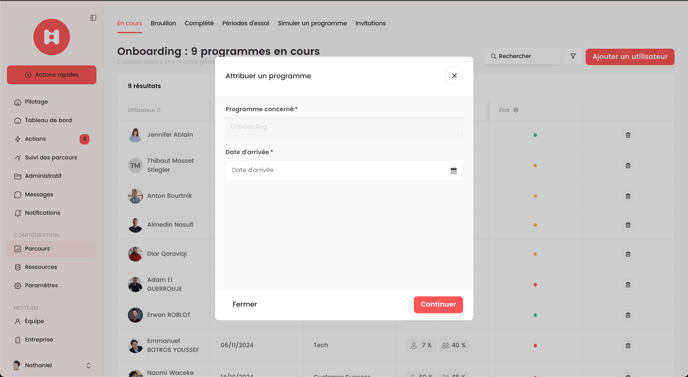Click the 7 % progress badge

point(421,345)
